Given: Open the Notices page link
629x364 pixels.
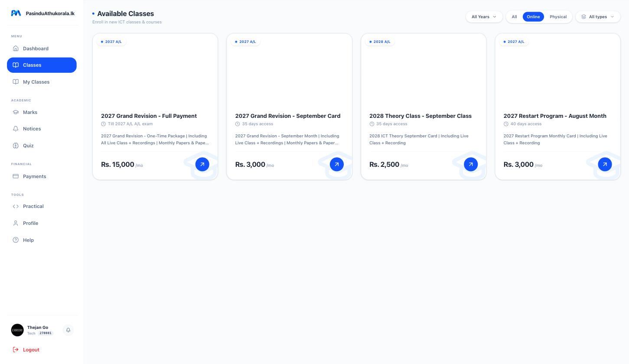Looking at the screenshot, I should [x=42, y=129].
